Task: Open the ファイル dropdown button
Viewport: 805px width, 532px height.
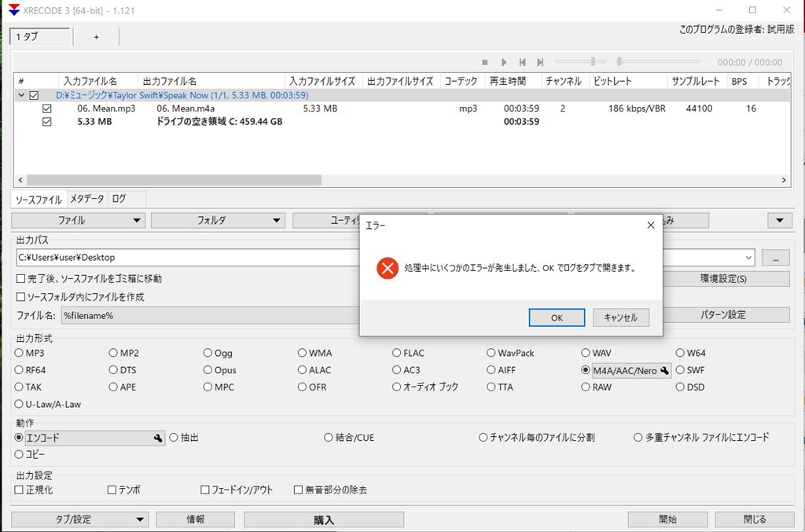Action: point(79,221)
